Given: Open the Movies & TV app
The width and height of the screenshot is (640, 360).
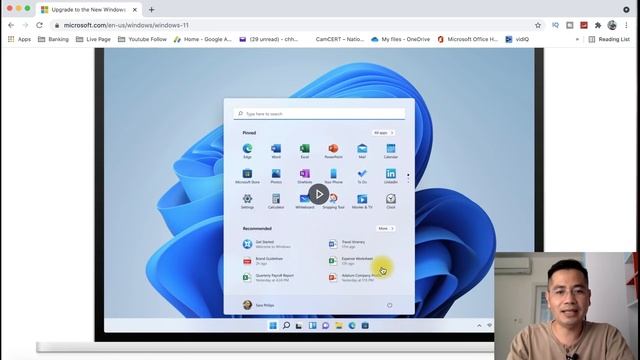Looking at the screenshot, I should (362, 201).
